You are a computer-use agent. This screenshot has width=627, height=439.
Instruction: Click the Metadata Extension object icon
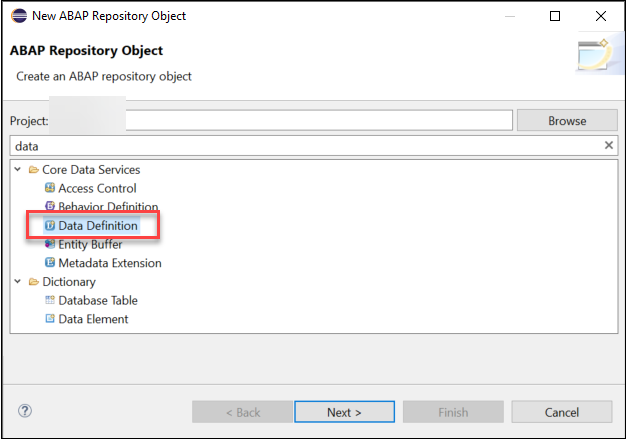[50, 263]
